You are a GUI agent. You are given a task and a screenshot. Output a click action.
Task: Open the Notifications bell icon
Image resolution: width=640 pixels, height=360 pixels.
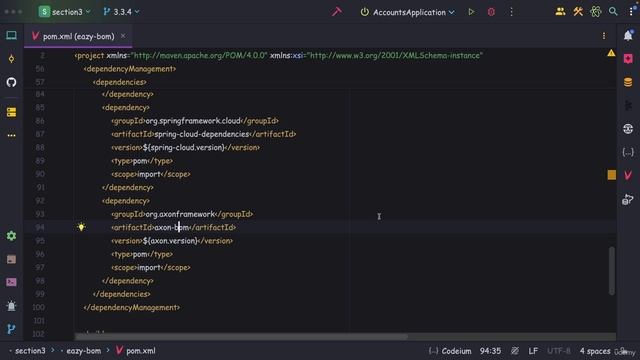[628, 36]
